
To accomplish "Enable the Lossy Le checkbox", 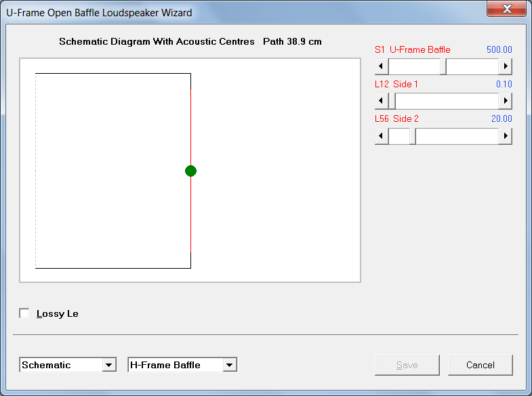I will pos(24,313).
